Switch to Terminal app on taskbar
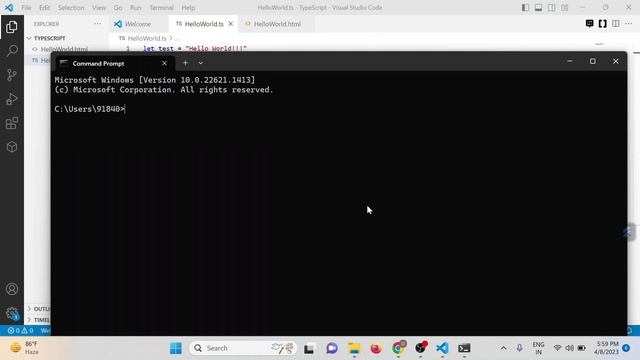 point(464,348)
